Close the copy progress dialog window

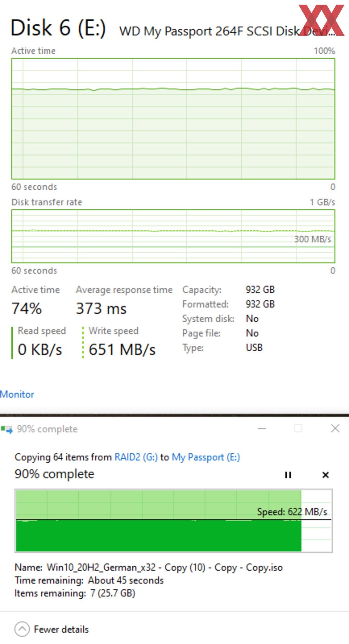335,428
